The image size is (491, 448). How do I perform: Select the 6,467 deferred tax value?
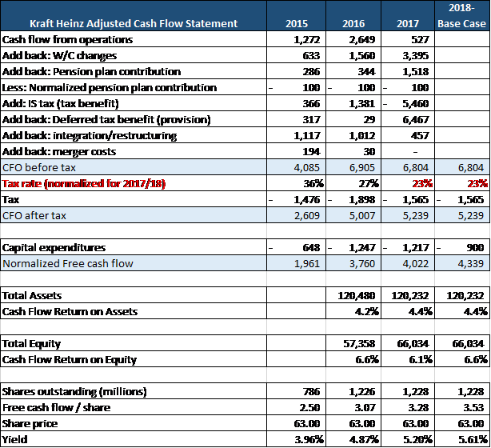pos(415,119)
